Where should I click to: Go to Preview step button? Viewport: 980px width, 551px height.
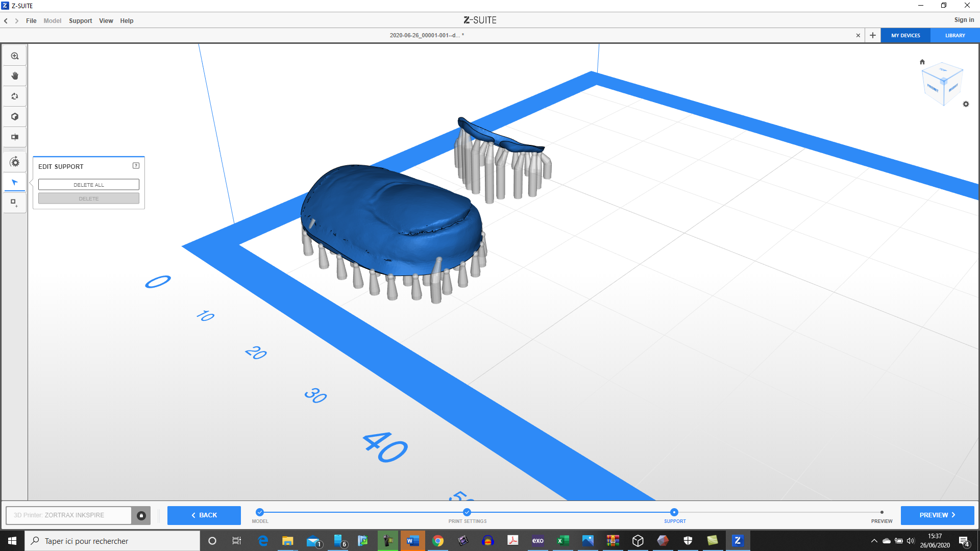937,515
